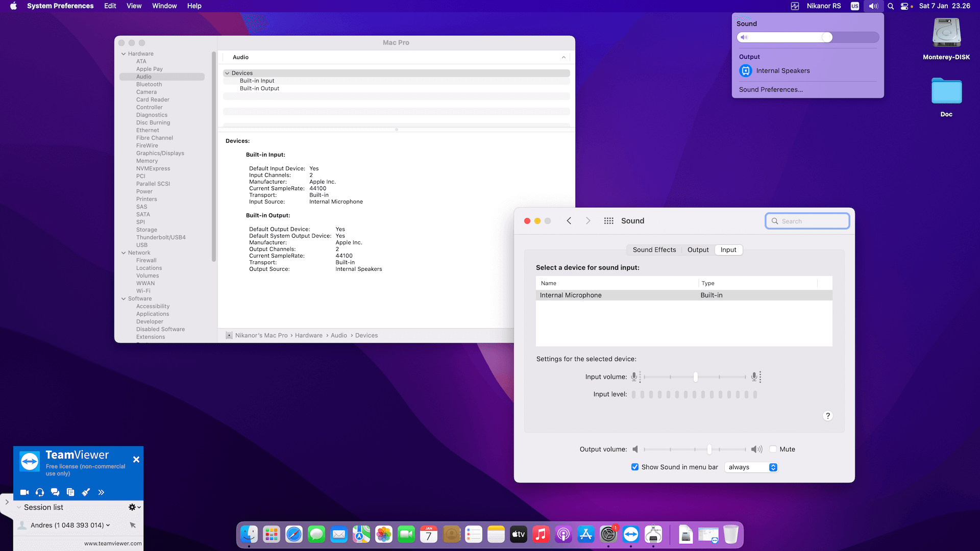Click the TeamViewer file box icon
This screenshot has width=980, height=551.
click(70, 492)
